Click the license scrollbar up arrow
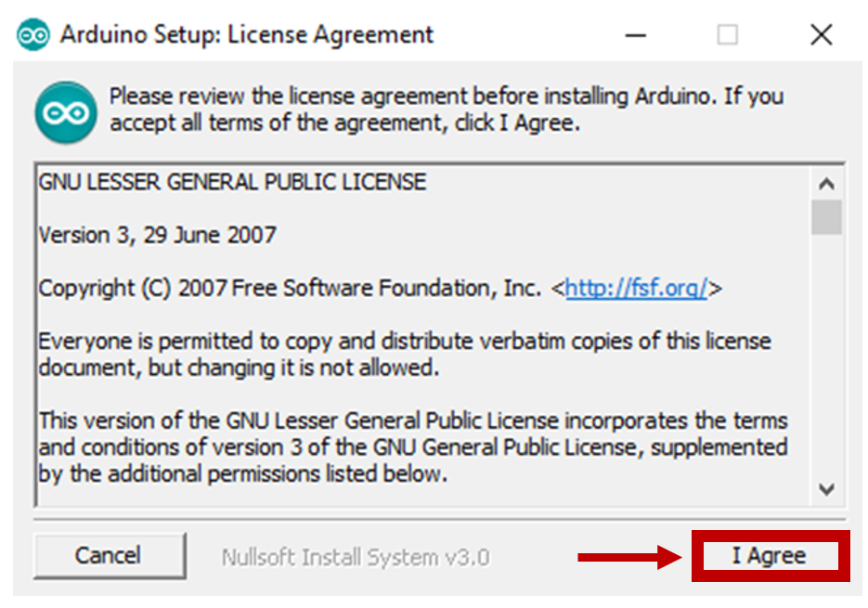 tap(827, 184)
